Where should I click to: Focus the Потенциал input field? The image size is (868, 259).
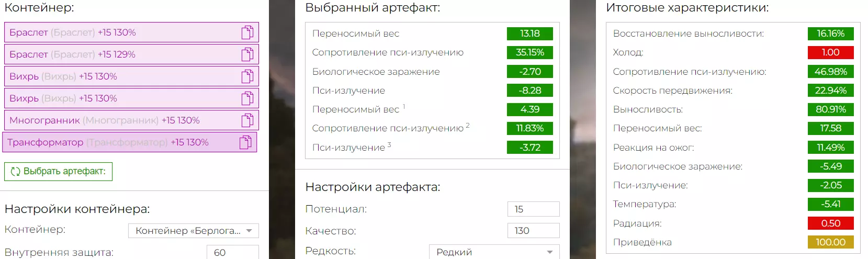(x=533, y=209)
